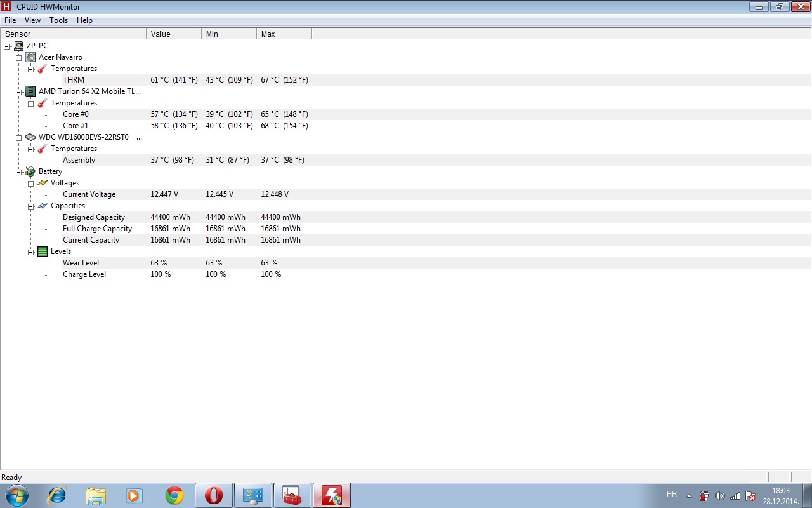Click the Voltages icon
The width and height of the screenshot is (812, 508).
click(43, 183)
